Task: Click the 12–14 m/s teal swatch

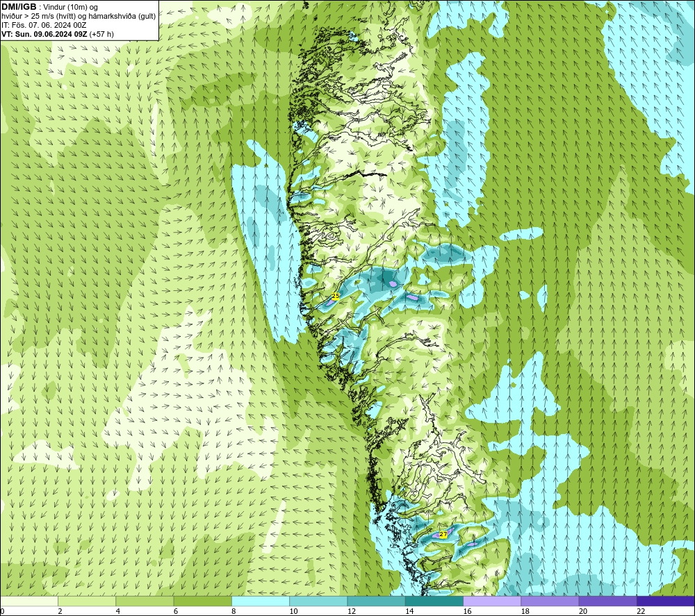Action: 376,601
